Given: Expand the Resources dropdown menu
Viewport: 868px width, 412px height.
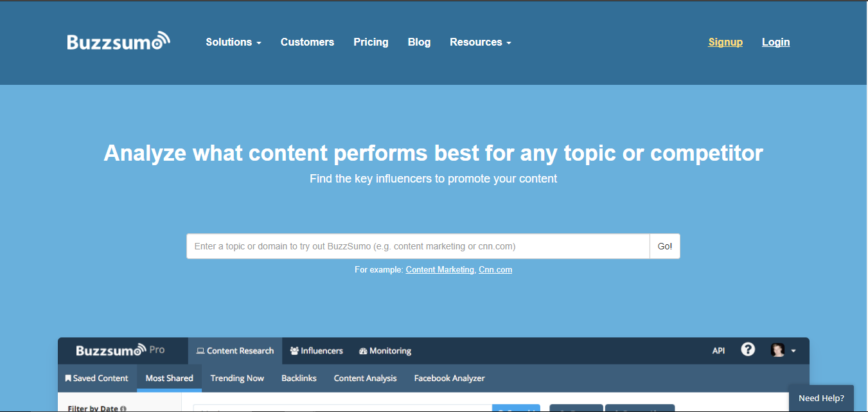Looking at the screenshot, I should coord(481,42).
